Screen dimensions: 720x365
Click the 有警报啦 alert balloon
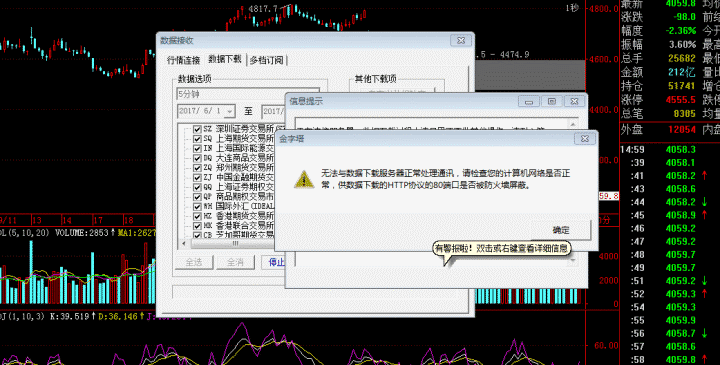tap(502, 249)
